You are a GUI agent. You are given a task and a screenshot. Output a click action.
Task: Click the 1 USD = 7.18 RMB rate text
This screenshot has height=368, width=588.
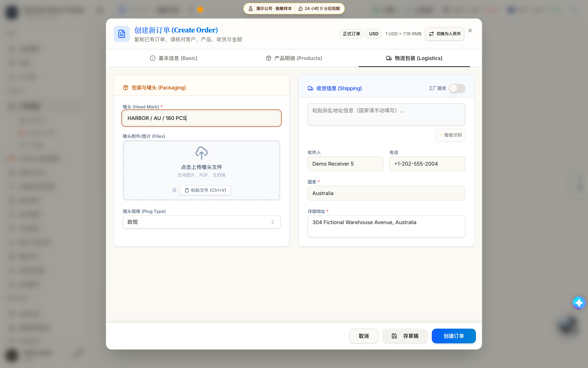click(x=403, y=34)
